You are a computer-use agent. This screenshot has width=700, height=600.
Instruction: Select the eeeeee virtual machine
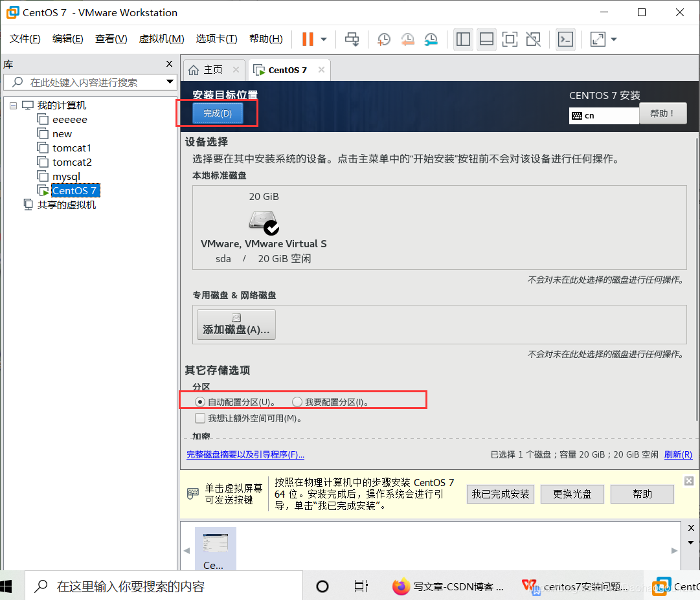coord(70,120)
